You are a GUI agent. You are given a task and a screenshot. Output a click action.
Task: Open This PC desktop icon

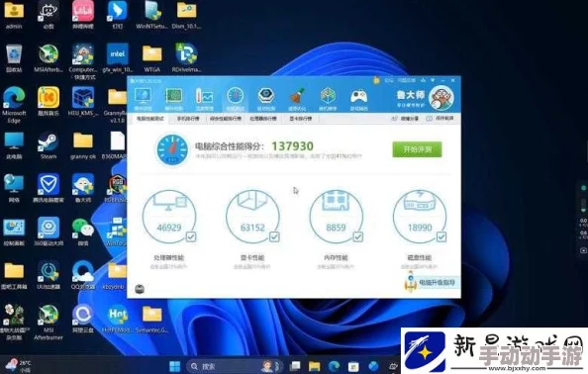click(14, 145)
